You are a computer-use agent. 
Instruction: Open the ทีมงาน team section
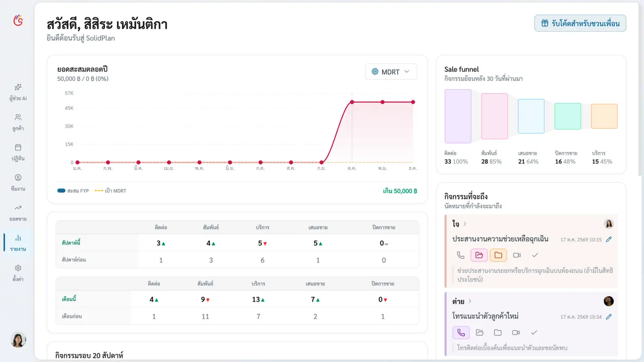tap(18, 183)
